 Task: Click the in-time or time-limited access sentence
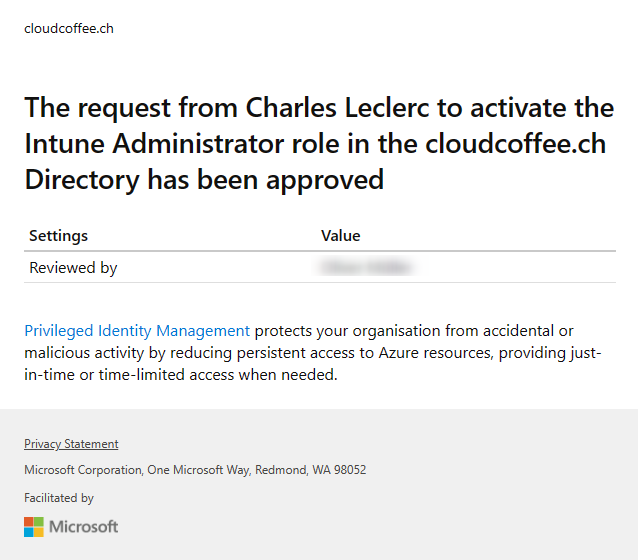181,375
